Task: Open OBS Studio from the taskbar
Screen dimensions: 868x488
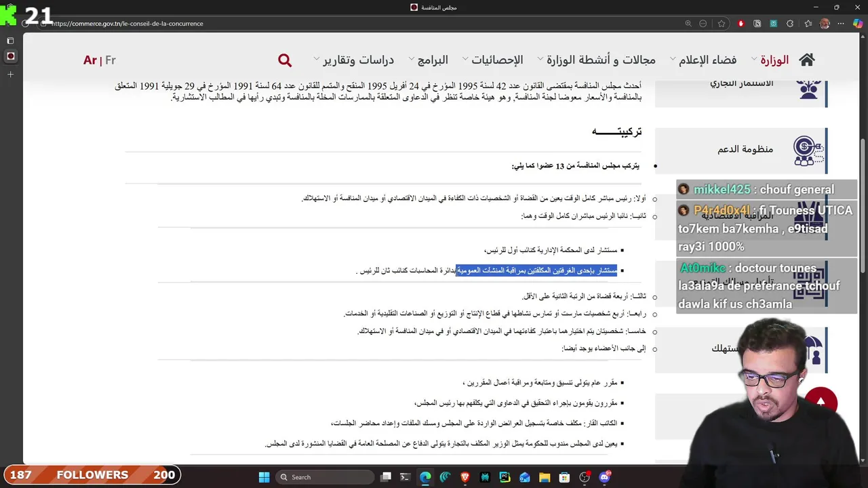Action: (x=585, y=477)
